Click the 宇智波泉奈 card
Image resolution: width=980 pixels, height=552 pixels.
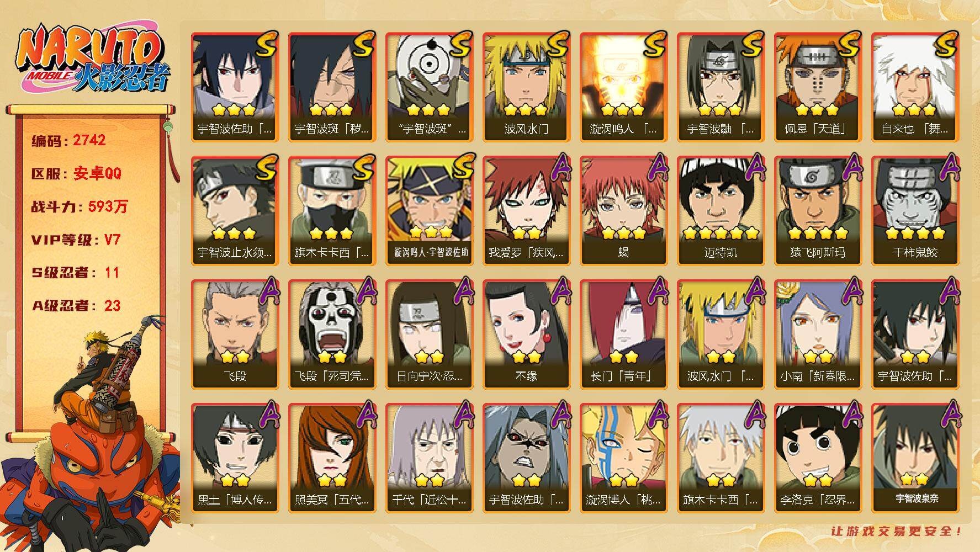pyautogui.click(x=915, y=458)
